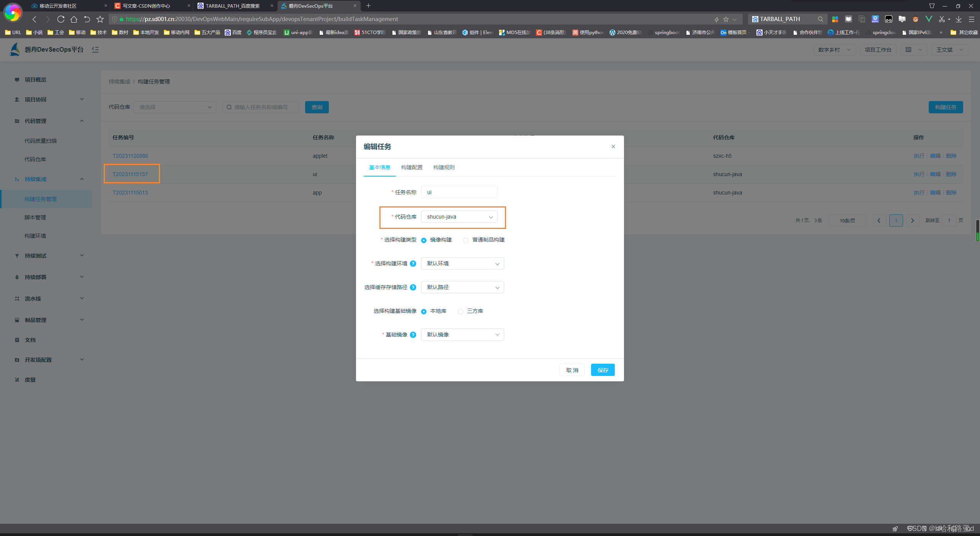The image size is (980, 536).
Task: Click the 取消 button
Action: click(572, 370)
